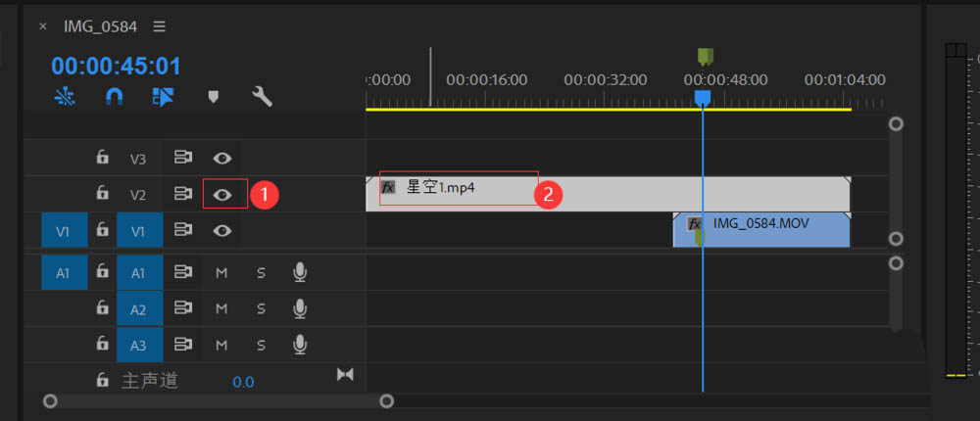This screenshot has width=980, height=421.
Task: Add a marker with the marker icon
Action: (213, 96)
